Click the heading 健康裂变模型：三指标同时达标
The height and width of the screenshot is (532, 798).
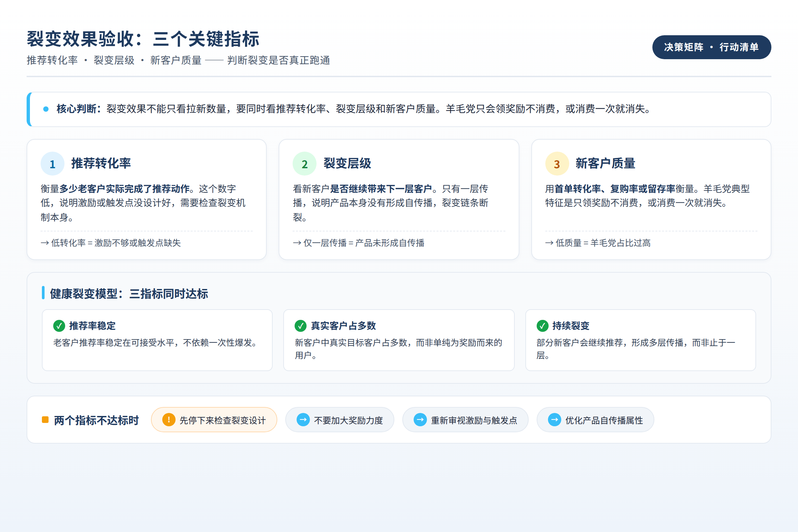129,294
